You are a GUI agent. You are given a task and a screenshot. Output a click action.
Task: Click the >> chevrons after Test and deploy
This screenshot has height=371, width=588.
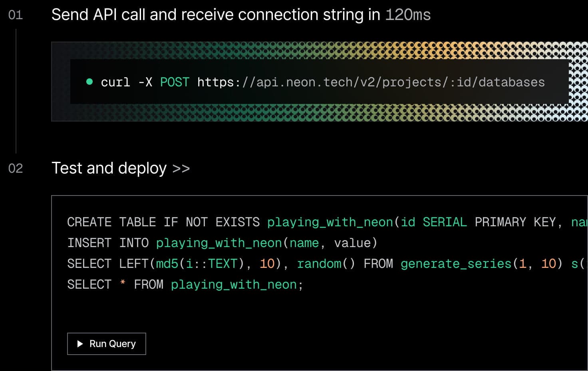pos(181,169)
